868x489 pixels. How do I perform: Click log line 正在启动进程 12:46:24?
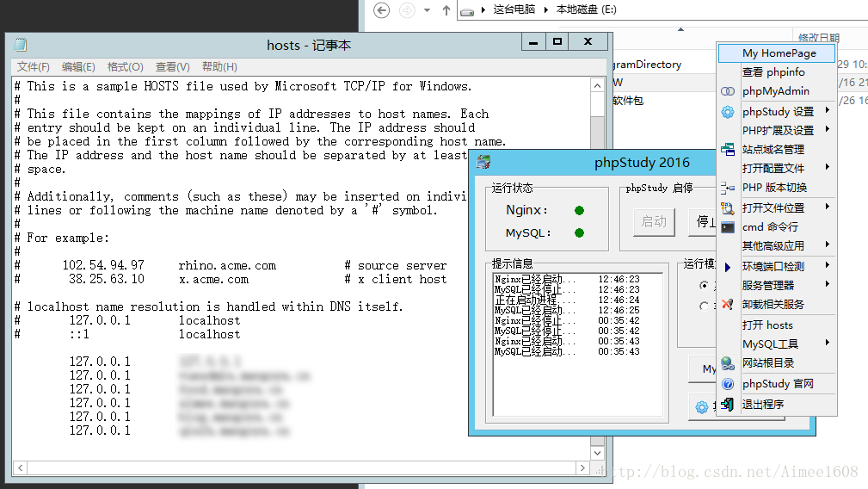(x=567, y=300)
